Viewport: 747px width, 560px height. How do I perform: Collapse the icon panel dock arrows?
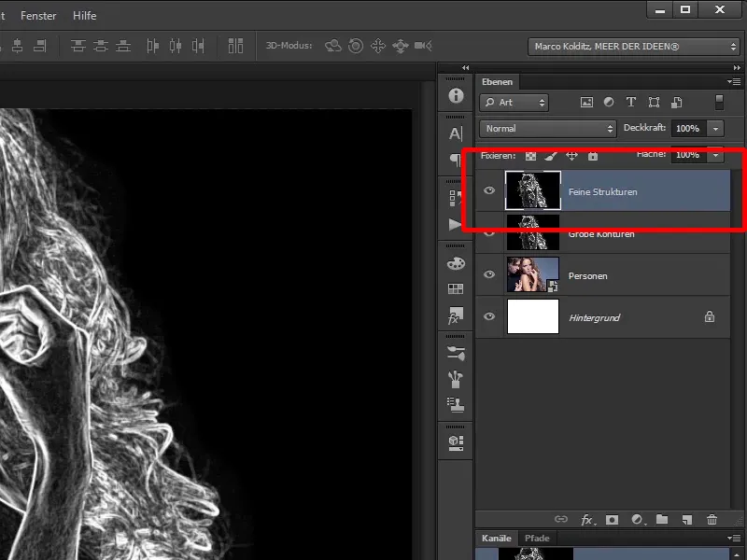point(465,67)
